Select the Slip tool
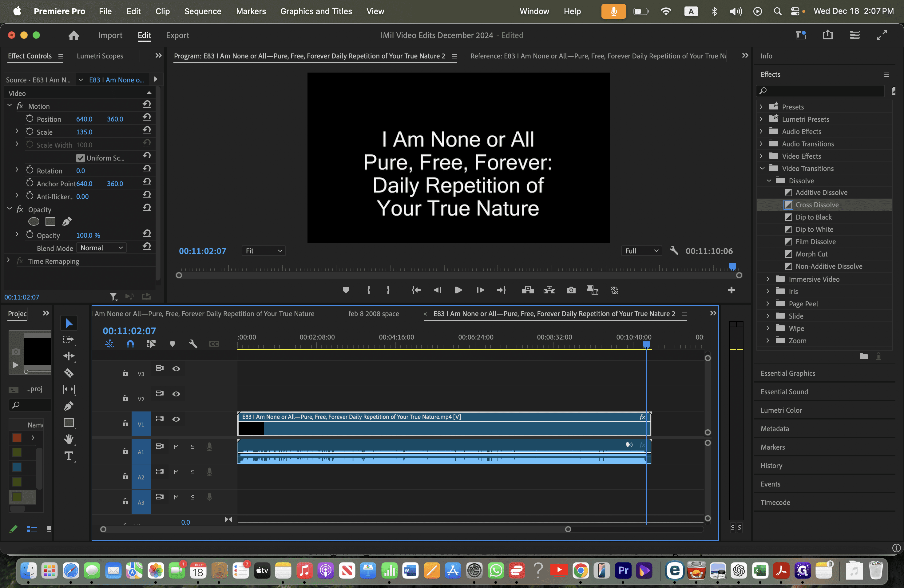This screenshot has height=588, width=904. point(69,389)
